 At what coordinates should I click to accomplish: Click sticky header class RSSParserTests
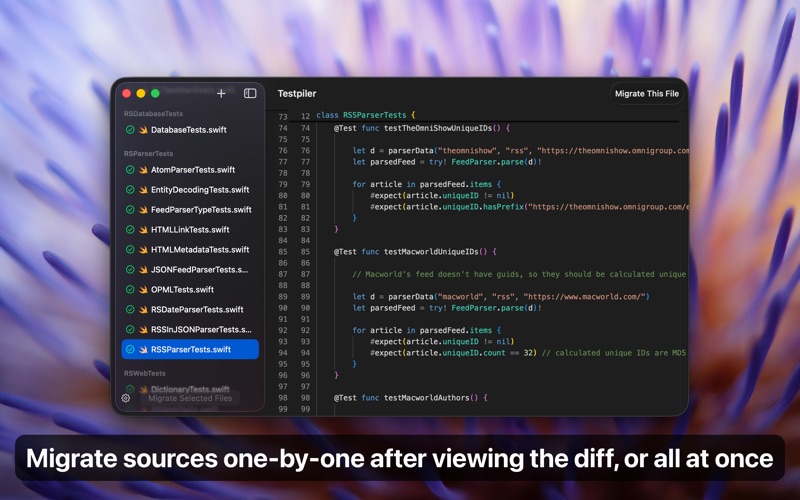pos(365,115)
